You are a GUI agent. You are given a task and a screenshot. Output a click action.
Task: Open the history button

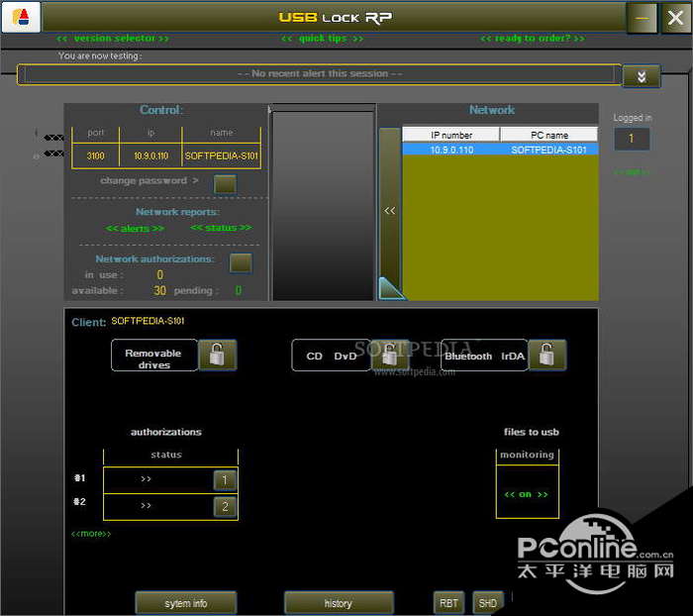click(339, 603)
